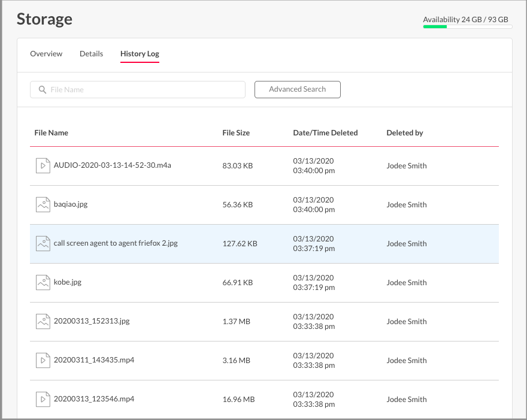Click the 3.16 MB file size value
527x420 pixels.
coord(237,361)
